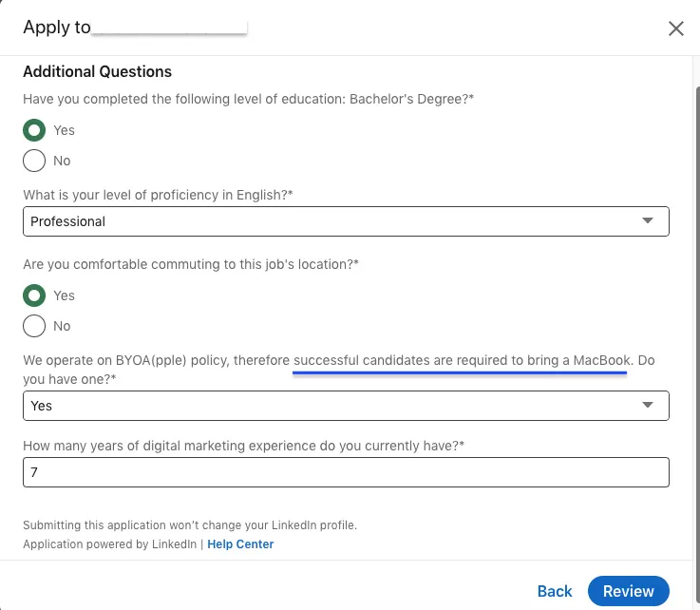Click the 'Application powered by LinkedIn' text
The image size is (700, 610).
click(x=109, y=544)
